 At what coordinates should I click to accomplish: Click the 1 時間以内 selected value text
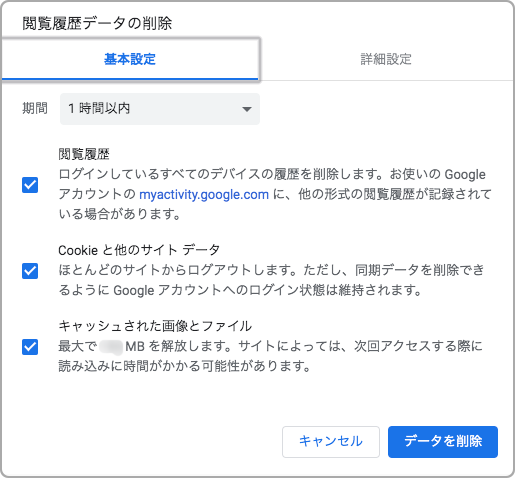99,108
